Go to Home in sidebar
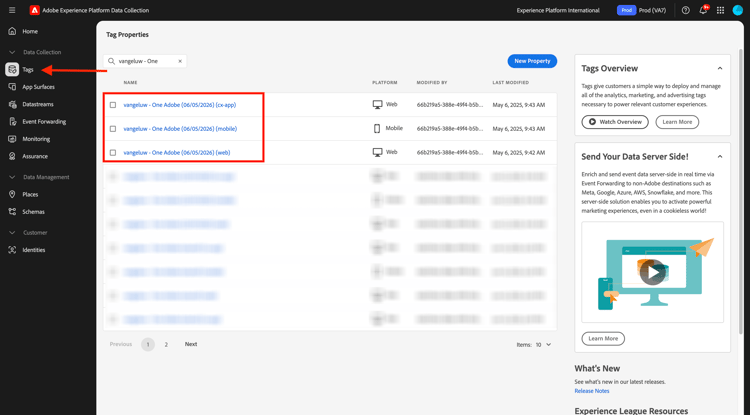This screenshot has width=750, height=415. 30,31
